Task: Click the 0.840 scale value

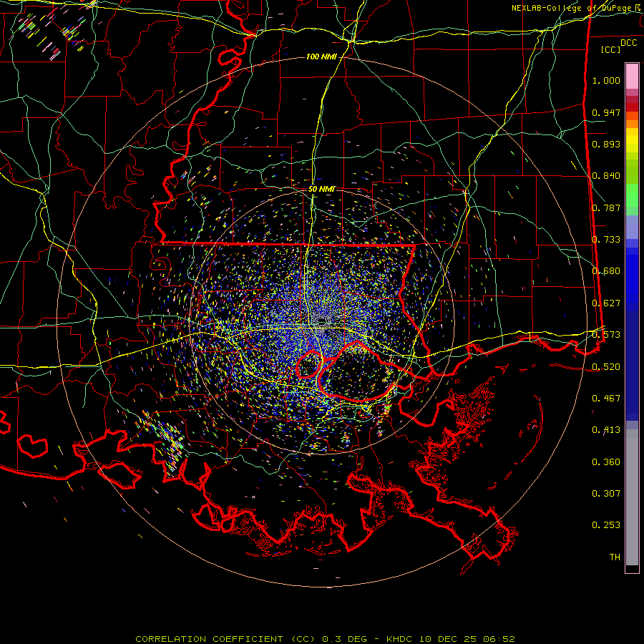Action: click(606, 176)
